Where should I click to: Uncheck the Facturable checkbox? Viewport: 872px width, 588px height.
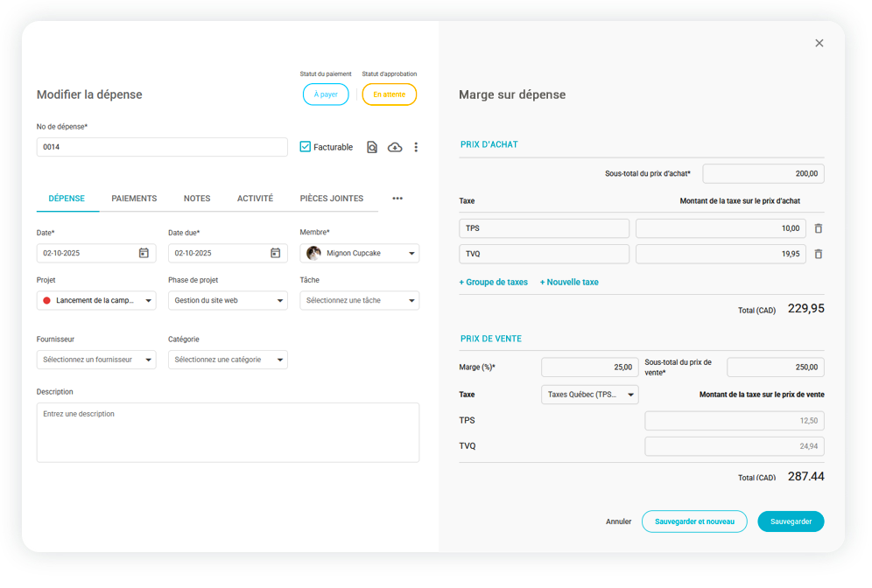(x=306, y=147)
